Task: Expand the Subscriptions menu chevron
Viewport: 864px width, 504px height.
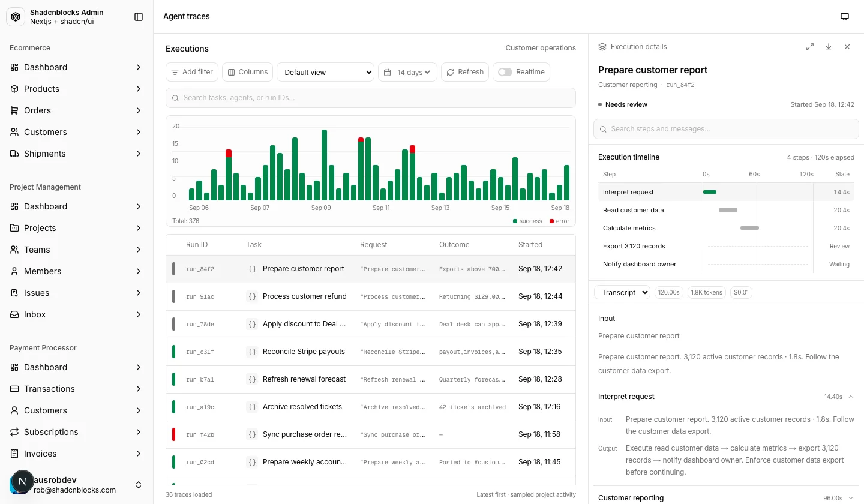Action: pos(139,432)
